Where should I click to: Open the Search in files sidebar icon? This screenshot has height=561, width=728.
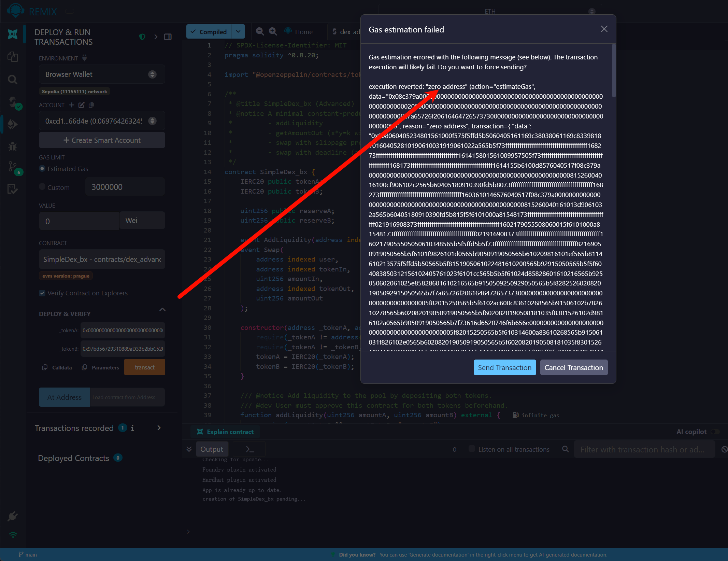click(13, 80)
